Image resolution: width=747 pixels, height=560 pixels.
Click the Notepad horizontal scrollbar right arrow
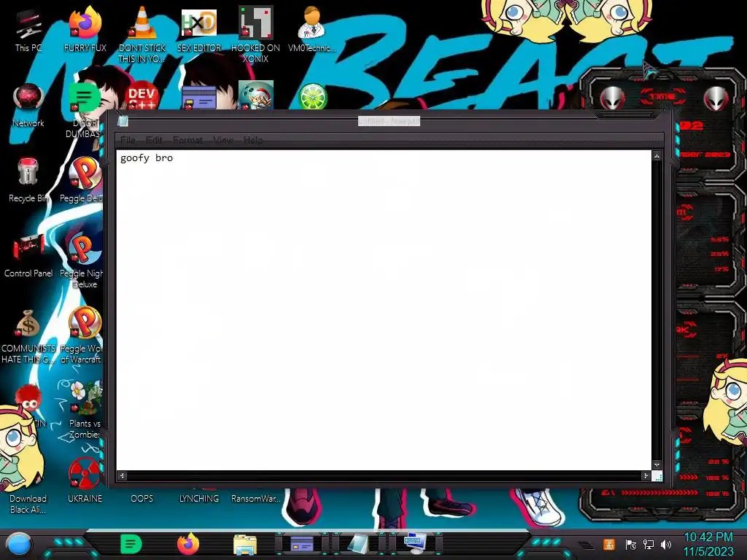click(646, 475)
